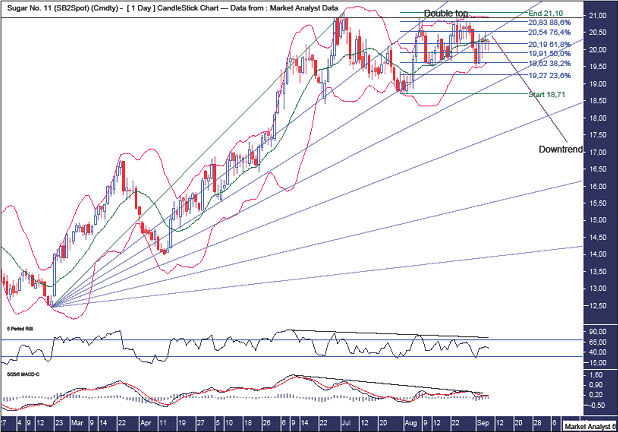
Task: Select the '18' date label on time axis
Action: [248, 423]
